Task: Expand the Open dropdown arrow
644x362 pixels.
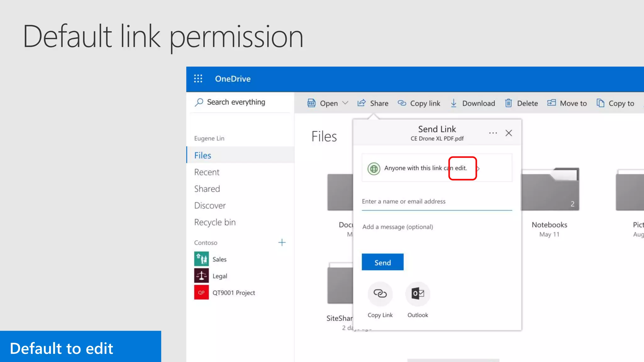Action: [345, 103]
